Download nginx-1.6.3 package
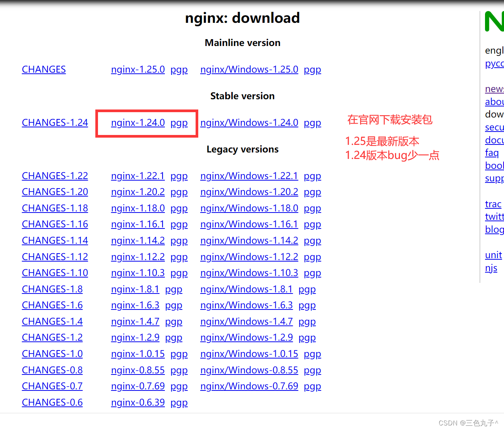504x430 pixels. pyautogui.click(x=135, y=305)
